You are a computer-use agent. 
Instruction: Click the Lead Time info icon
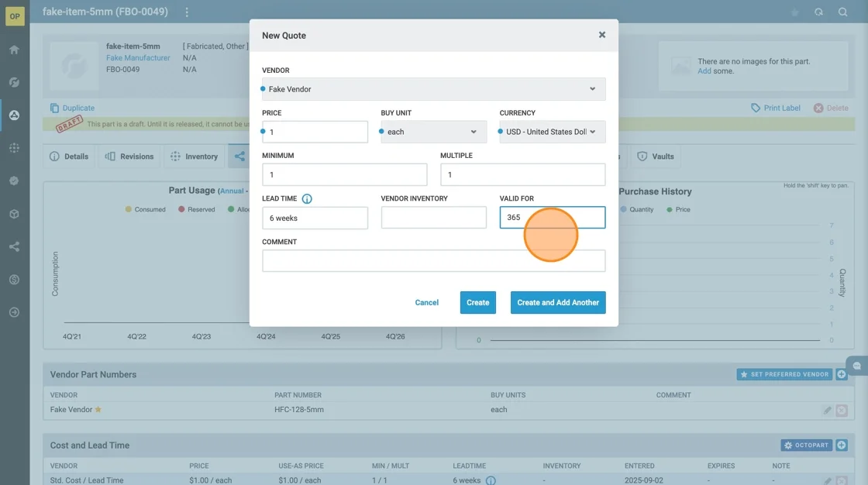pyautogui.click(x=307, y=199)
